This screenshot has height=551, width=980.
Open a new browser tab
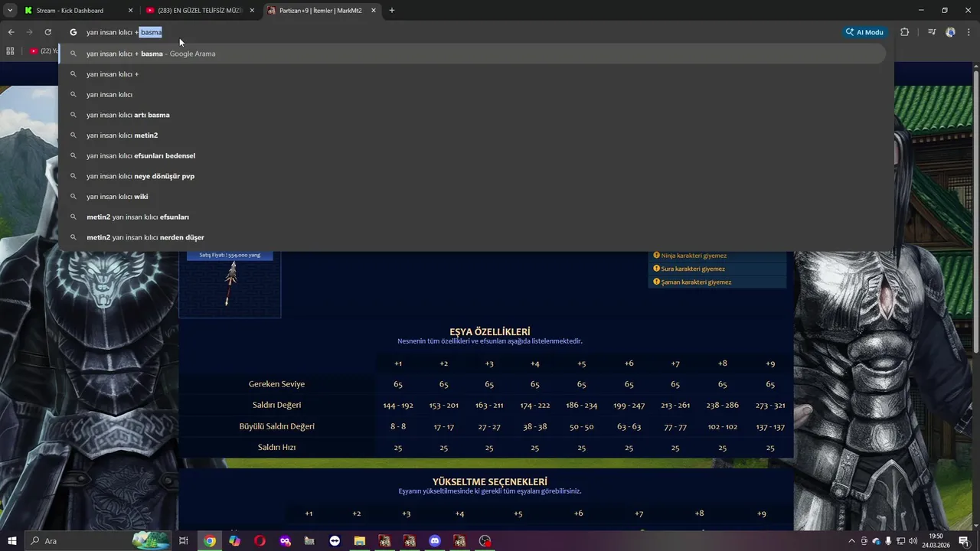[x=392, y=11]
